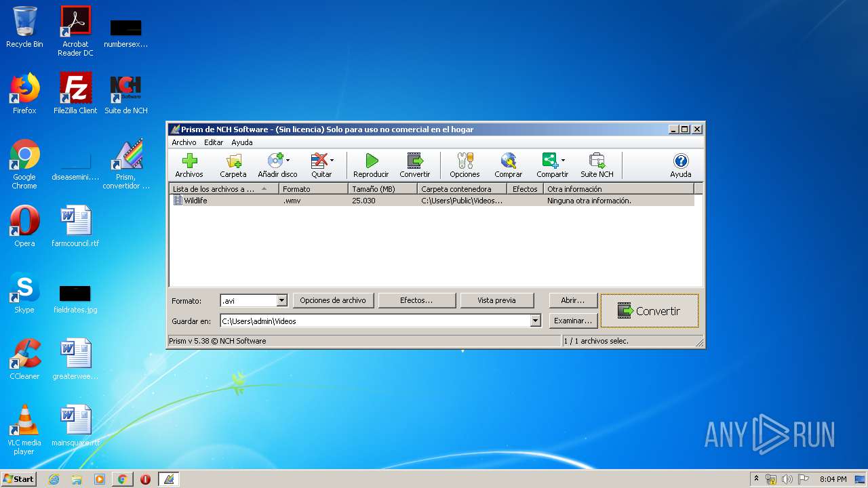Viewport: 868px width, 488px height.
Task: Open Firefox desktop icon
Action: point(24,94)
